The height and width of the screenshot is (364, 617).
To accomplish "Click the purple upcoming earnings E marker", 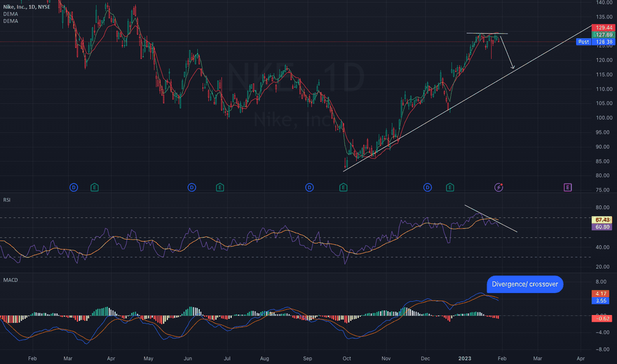I will (567, 187).
